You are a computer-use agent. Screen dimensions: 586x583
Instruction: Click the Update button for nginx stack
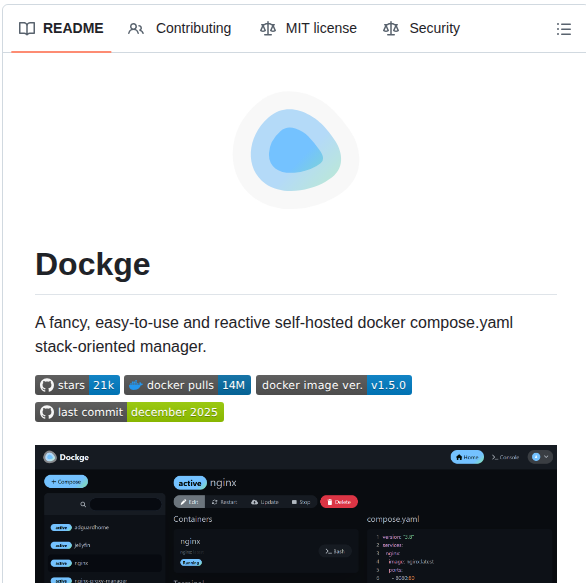coord(265,502)
